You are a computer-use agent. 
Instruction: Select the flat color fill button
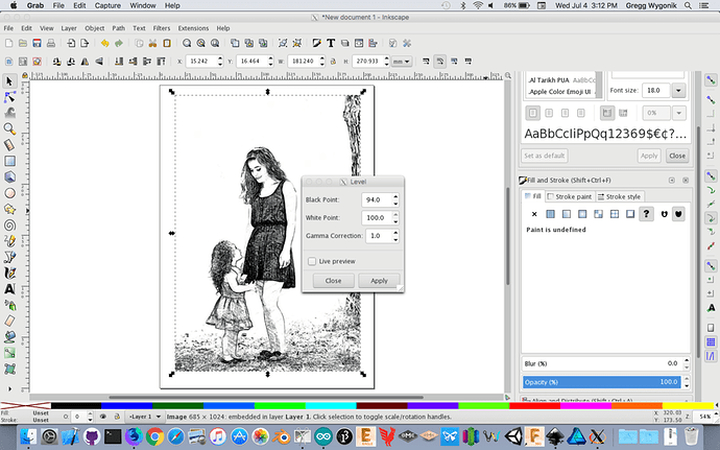(x=552, y=214)
